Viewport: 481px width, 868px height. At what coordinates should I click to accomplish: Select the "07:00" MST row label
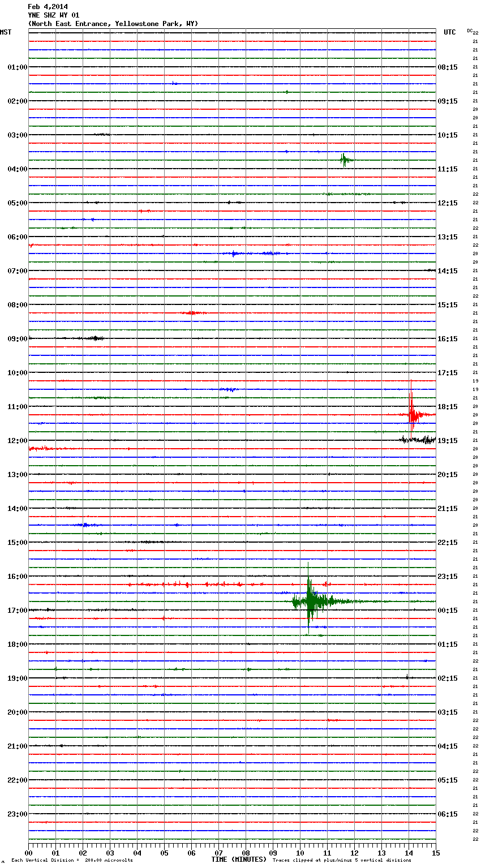[18, 271]
